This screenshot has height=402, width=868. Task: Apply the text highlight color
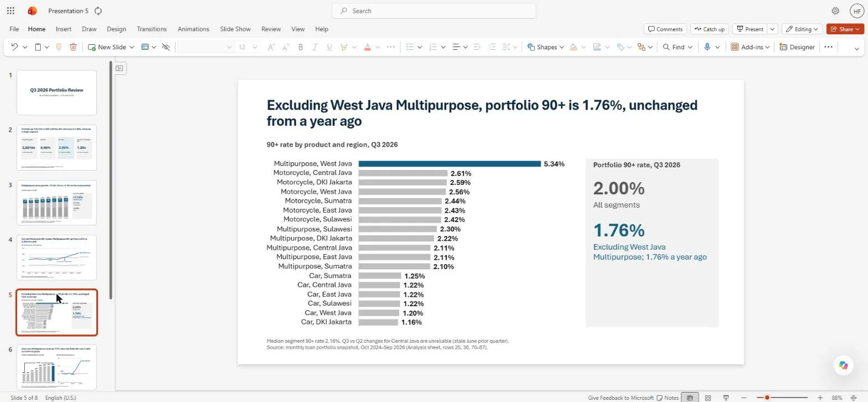click(x=344, y=47)
